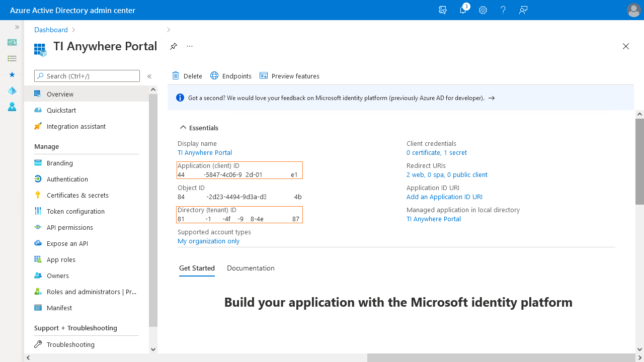
Task: Open the portal settings gear icon
Action: [483, 10]
